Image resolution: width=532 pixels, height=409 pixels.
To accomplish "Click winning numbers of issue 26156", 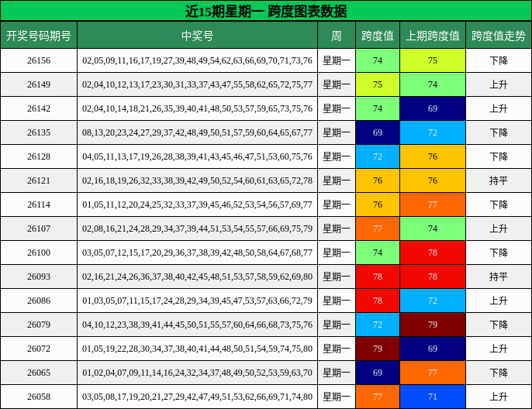I will [198, 60].
